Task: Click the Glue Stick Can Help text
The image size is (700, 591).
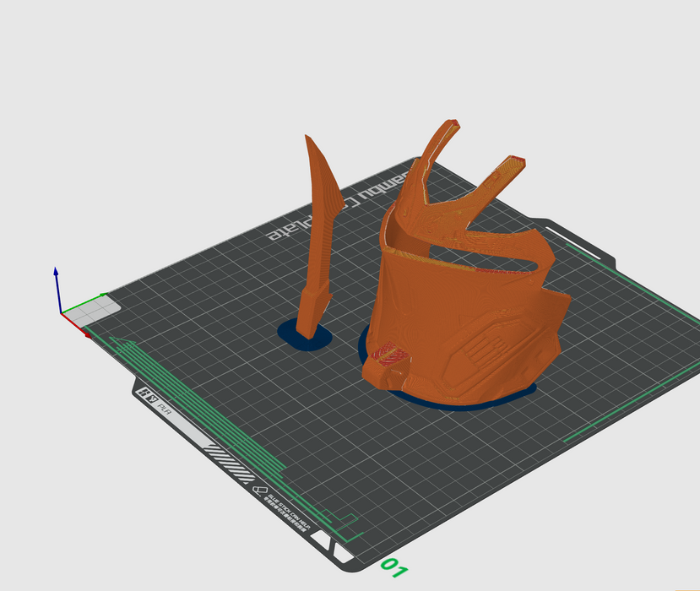Action: pos(291,513)
